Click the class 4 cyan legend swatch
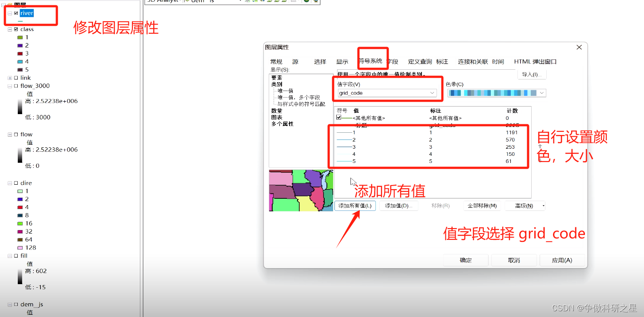Viewport: 644px width, 317px height. [x=20, y=62]
